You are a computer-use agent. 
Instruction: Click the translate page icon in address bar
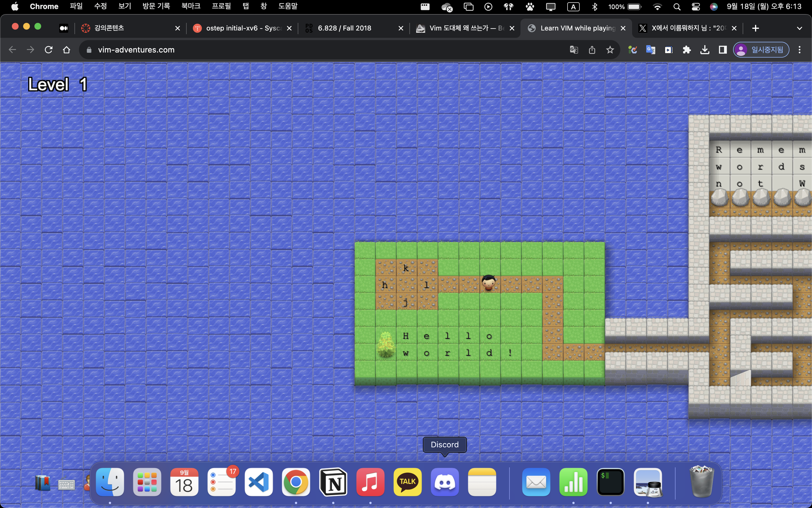574,50
